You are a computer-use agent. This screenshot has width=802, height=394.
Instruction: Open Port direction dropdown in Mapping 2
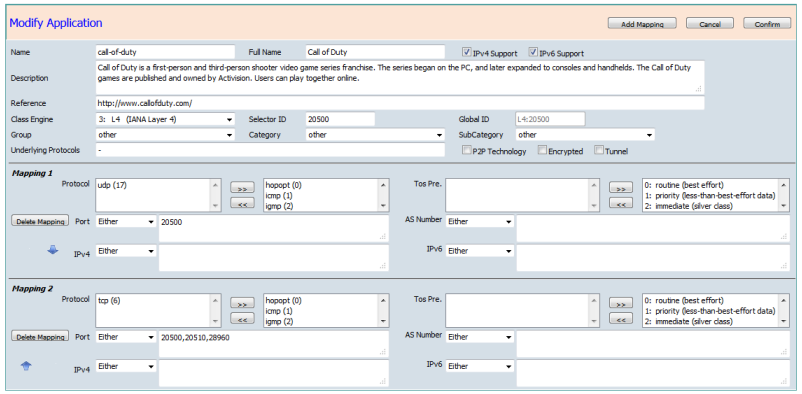(126, 337)
